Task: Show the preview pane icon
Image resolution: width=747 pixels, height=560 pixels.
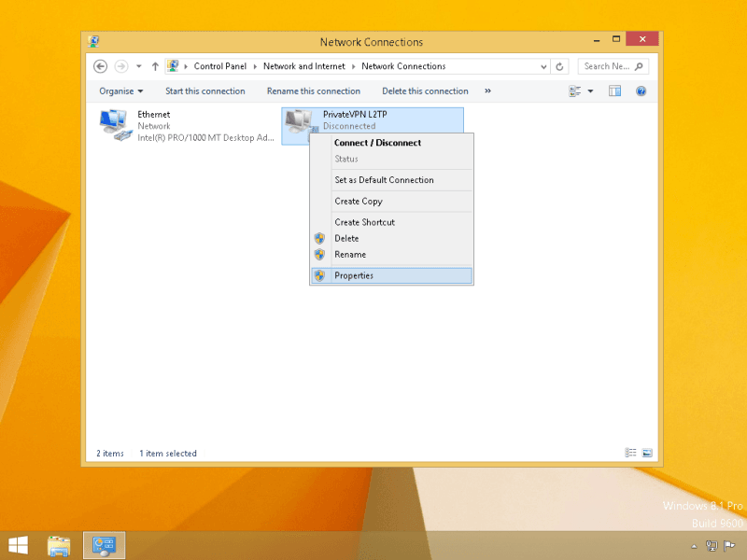Action: click(614, 91)
